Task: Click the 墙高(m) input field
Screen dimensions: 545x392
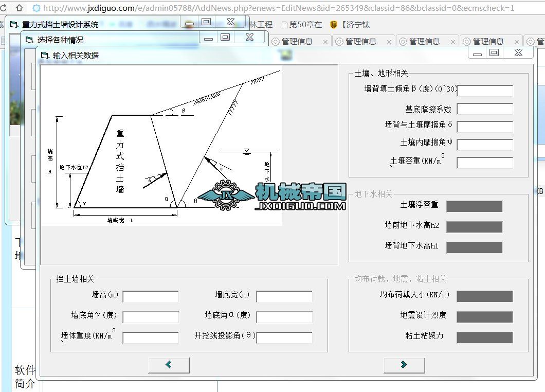Action: click(151, 297)
